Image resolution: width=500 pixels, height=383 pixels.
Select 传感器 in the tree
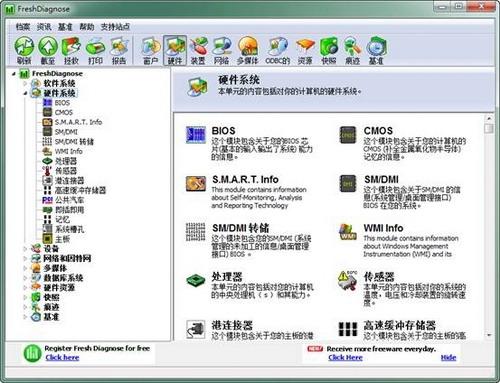coord(66,171)
